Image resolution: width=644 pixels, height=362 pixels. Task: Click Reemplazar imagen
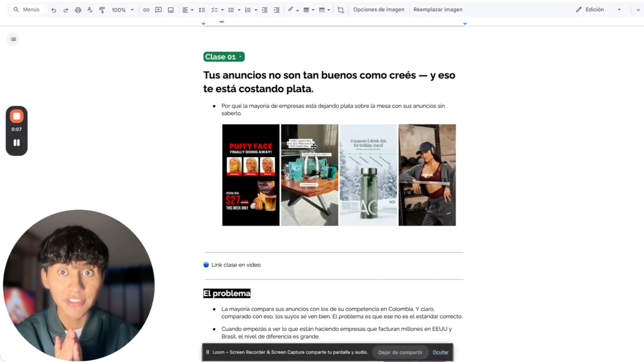tap(438, 10)
